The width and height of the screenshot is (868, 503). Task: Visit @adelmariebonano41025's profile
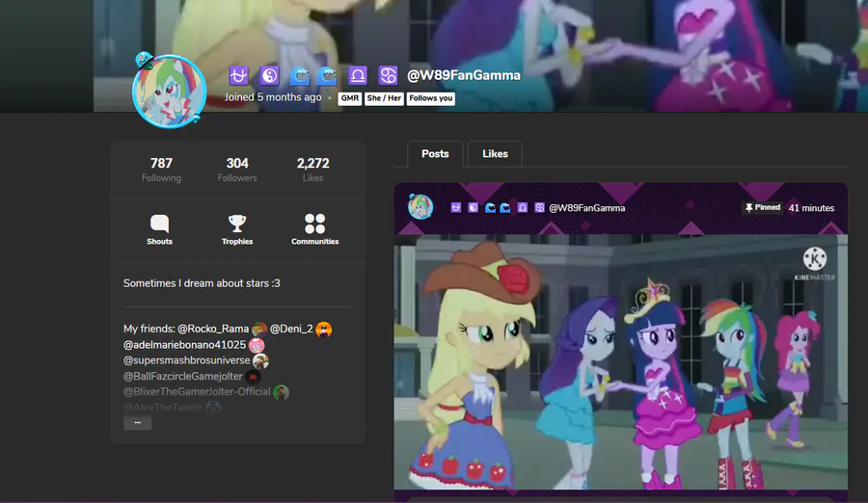184,345
